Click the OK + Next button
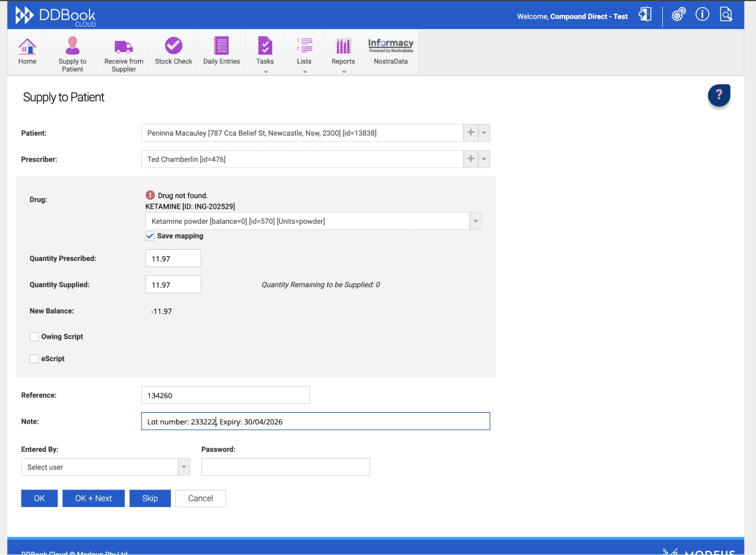The height and width of the screenshot is (555, 756). tap(93, 498)
